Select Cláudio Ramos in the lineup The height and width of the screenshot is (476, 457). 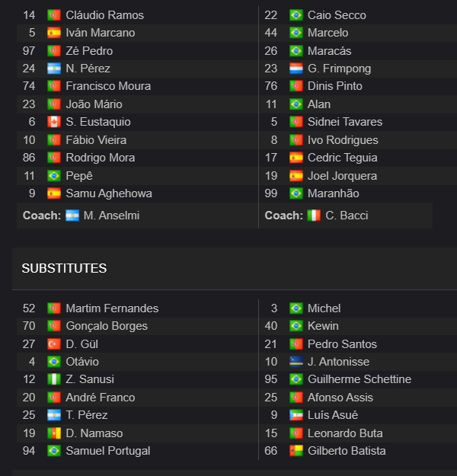pos(105,15)
